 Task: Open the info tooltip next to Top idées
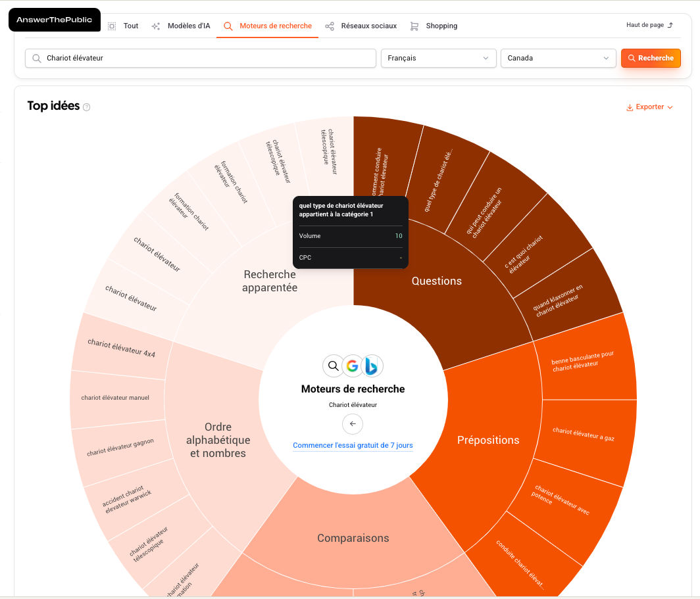click(86, 107)
